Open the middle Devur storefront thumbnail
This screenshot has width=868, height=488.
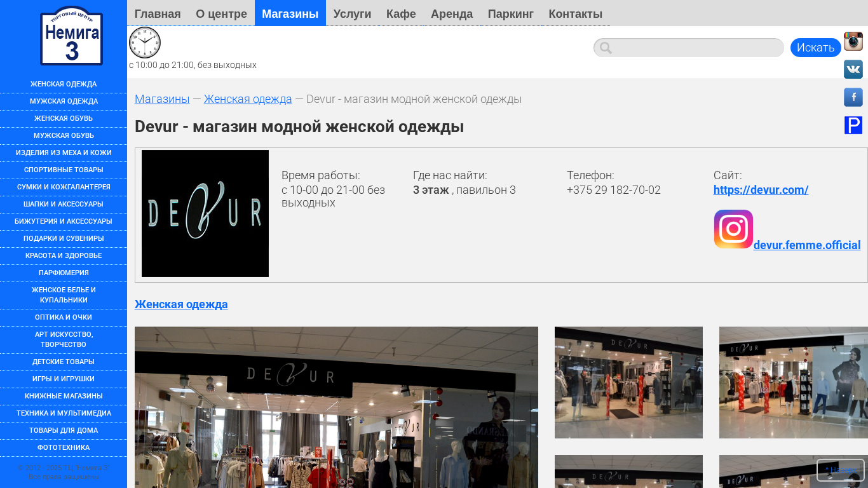628,383
